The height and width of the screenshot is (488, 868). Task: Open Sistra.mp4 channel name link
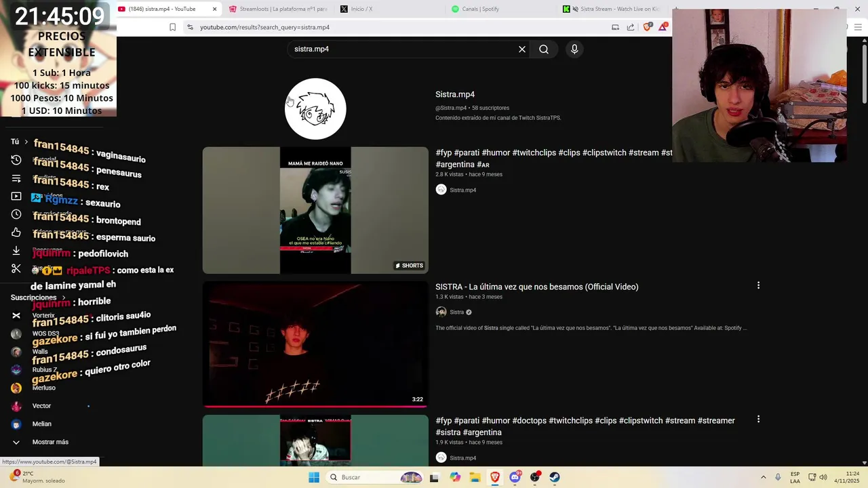click(455, 94)
